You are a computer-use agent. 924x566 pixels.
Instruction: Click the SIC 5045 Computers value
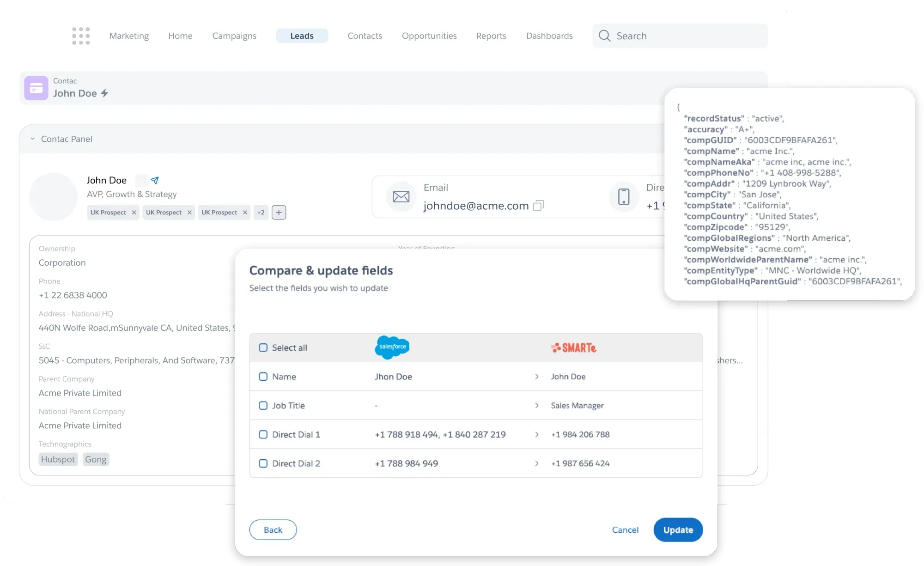point(137,360)
